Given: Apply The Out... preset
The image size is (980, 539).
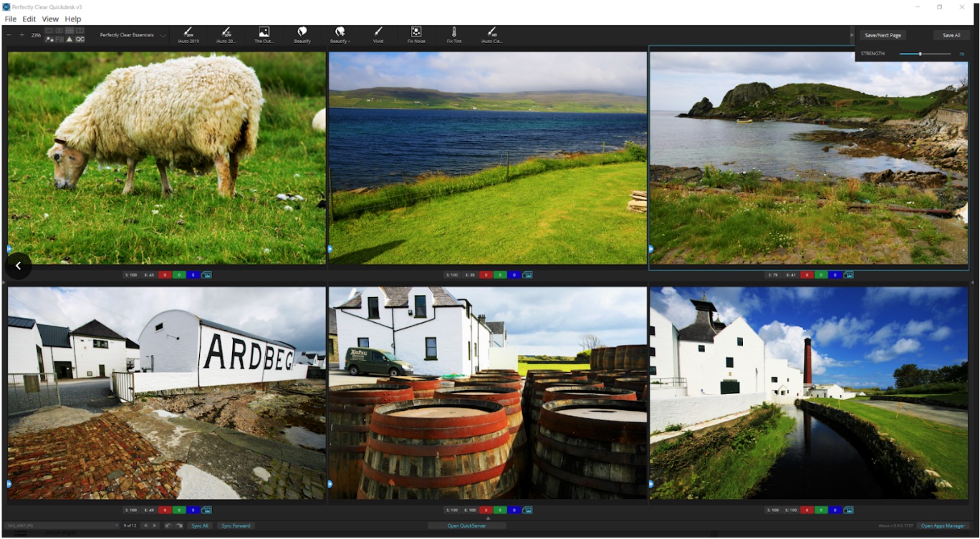Looking at the screenshot, I should (x=264, y=35).
